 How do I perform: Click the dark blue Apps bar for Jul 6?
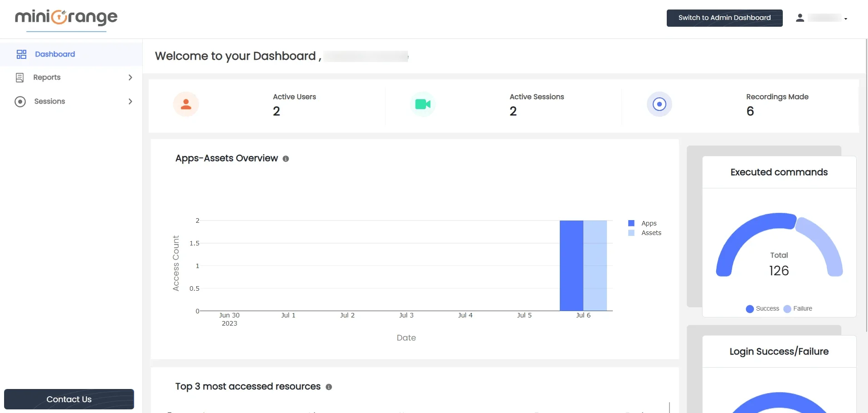click(x=571, y=265)
